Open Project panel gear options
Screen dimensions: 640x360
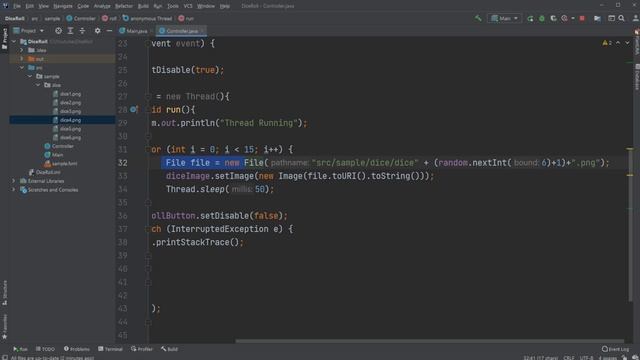click(97, 31)
